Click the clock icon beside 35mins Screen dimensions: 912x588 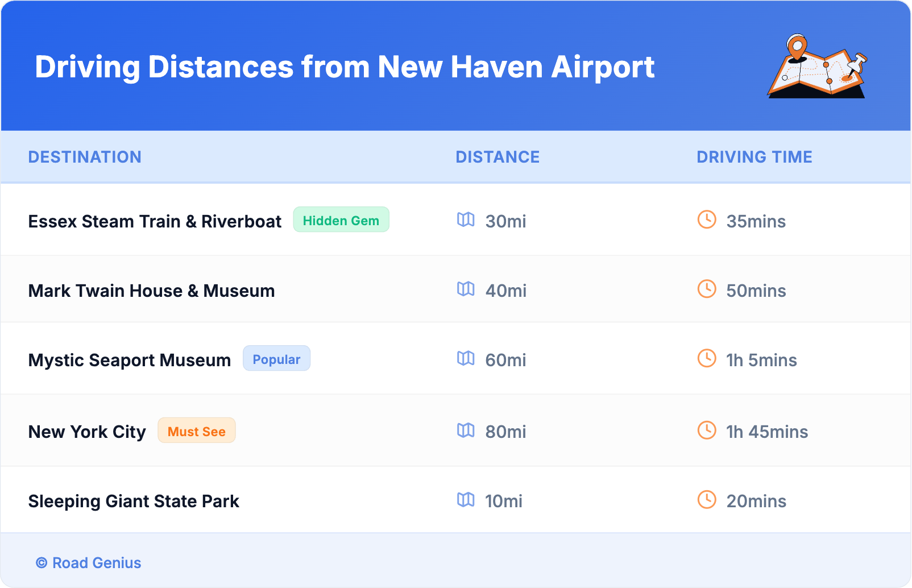[707, 220]
